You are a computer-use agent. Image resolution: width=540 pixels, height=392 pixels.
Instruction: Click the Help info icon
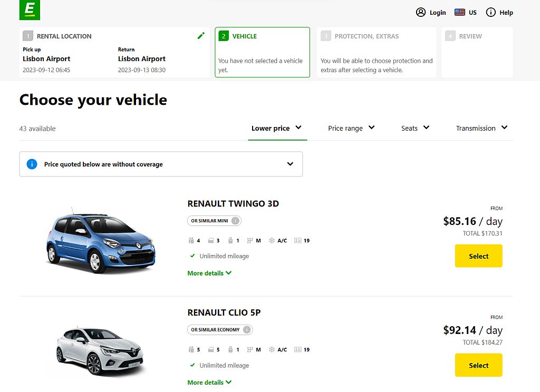coord(490,12)
